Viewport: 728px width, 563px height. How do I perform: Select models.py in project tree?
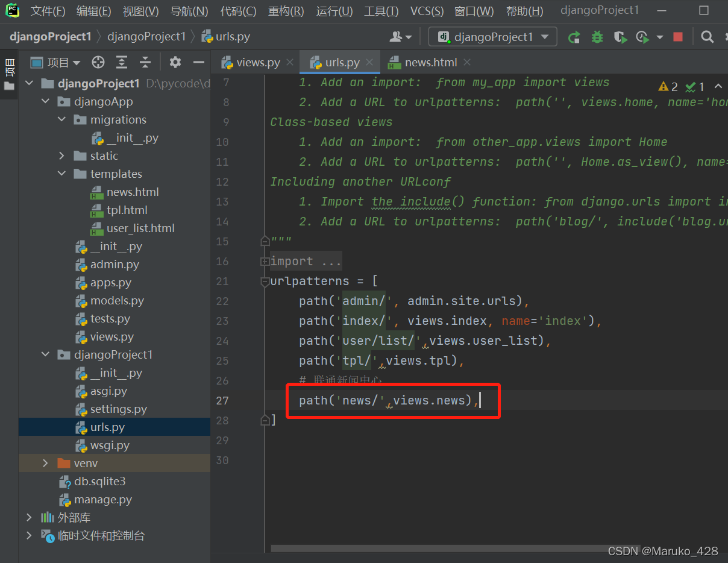[x=117, y=300]
